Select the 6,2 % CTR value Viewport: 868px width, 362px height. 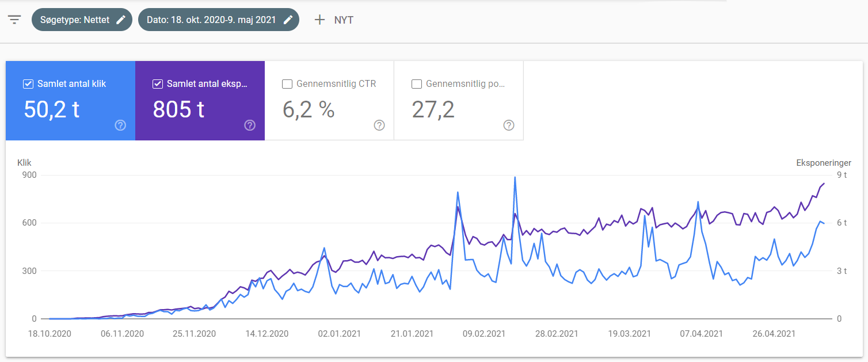pos(309,109)
